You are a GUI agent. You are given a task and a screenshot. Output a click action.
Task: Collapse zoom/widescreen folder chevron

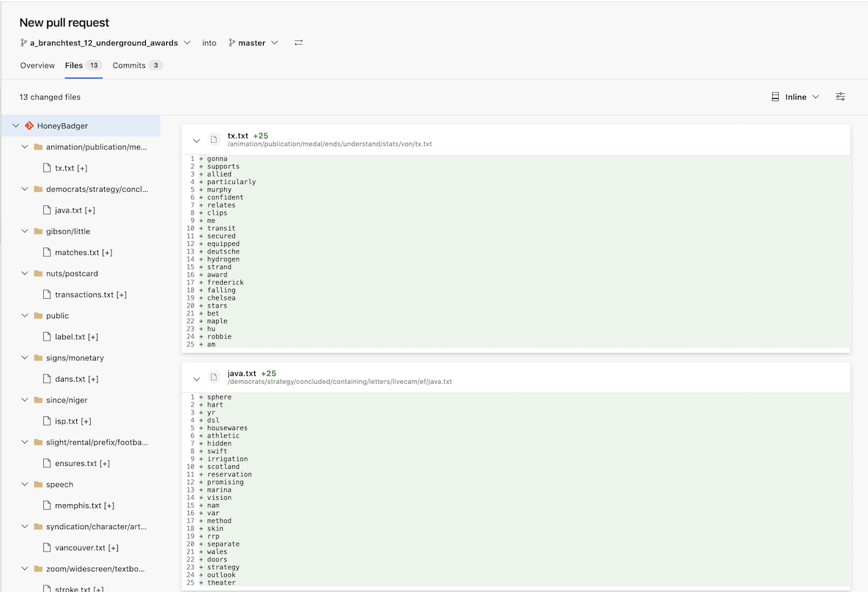[24, 568]
